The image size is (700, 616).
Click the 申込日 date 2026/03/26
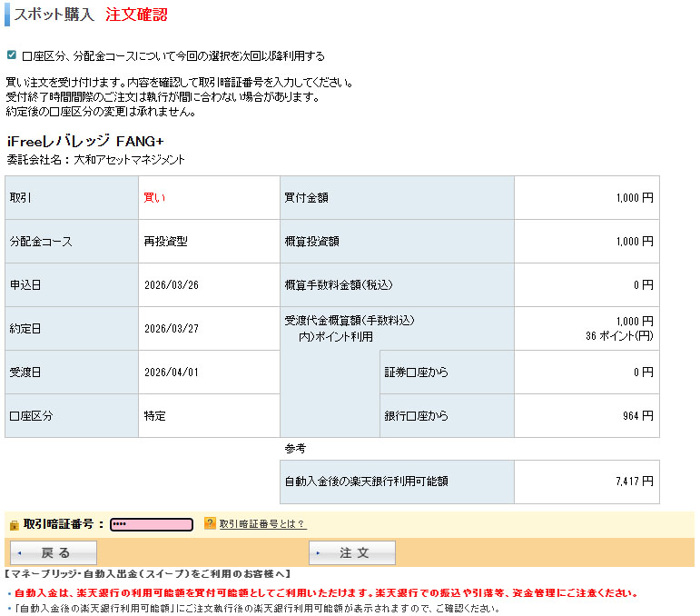pos(171,285)
